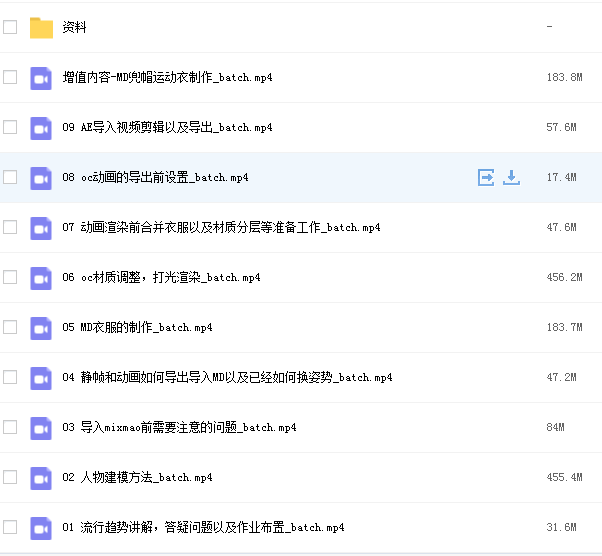Click the download icon on the 08 oc动画 row
The height and width of the screenshot is (556, 602).
tap(511, 177)
